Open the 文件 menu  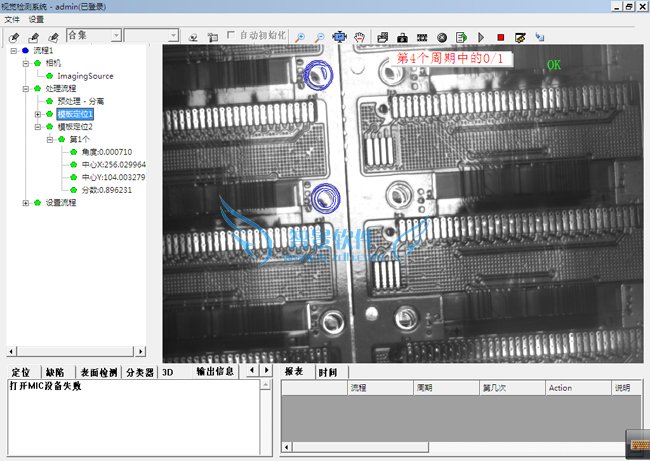tap(12, 19)
